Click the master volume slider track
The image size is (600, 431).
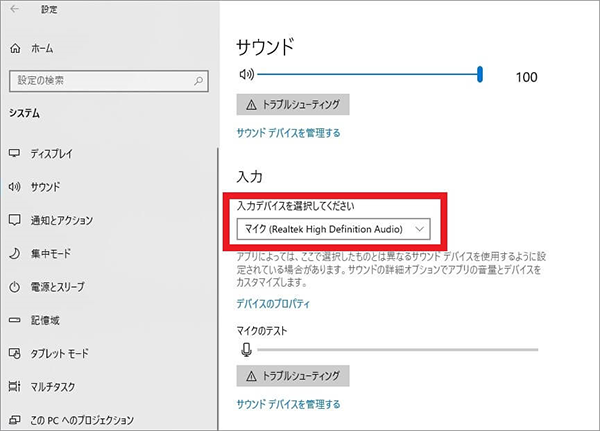pos(370,74)
